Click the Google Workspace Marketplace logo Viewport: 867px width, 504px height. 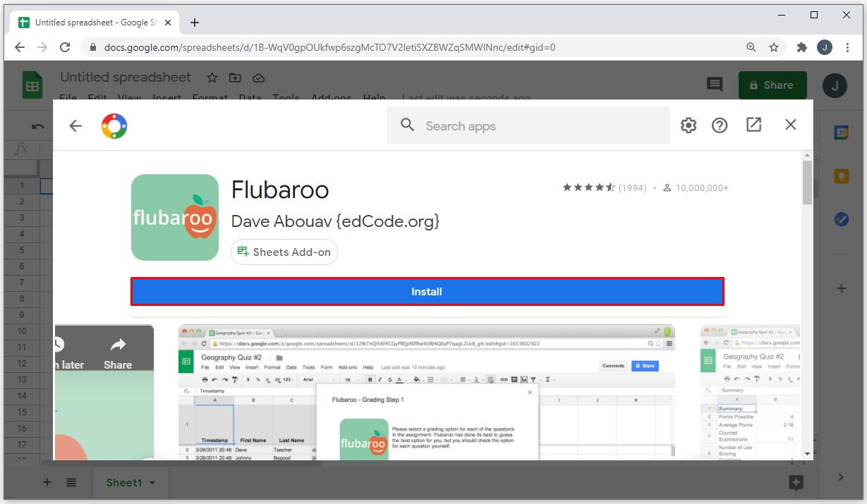(x=114, y=126)
